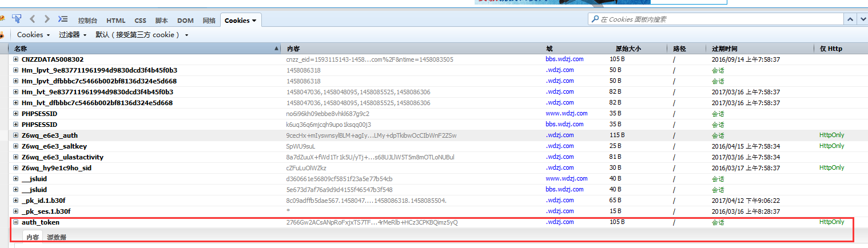Switch to the 控制台 console tab

[89, 21]
